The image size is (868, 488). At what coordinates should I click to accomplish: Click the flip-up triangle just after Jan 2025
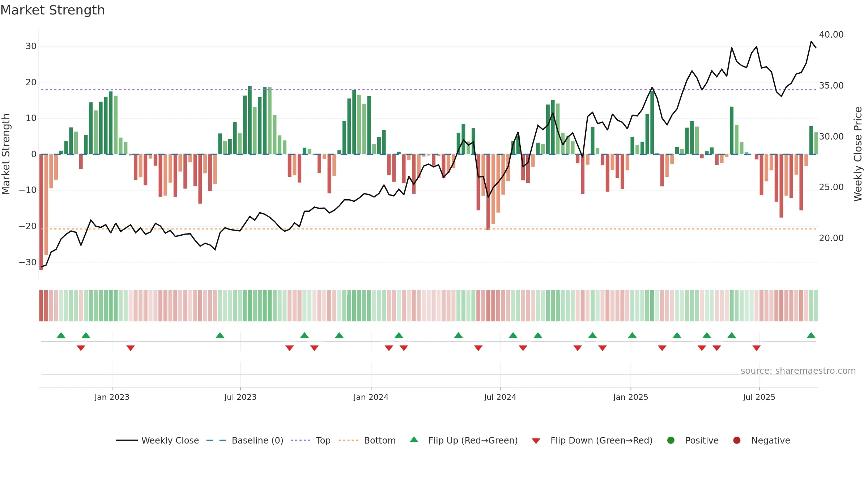[633, 335]
